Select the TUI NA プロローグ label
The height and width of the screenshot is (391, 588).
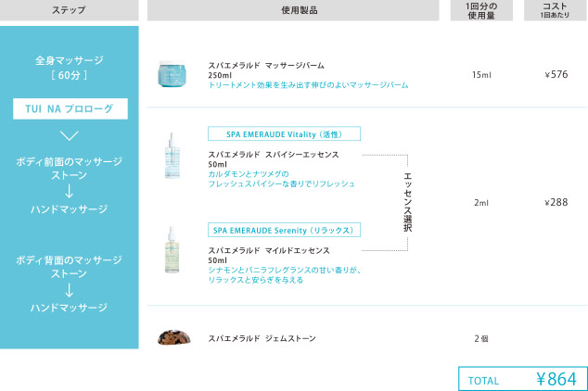70,109
